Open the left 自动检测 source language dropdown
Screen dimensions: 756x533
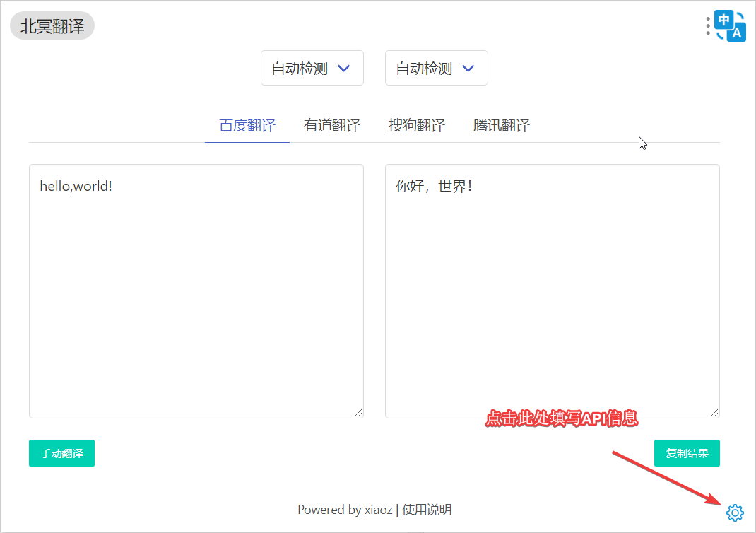[312, 69]
